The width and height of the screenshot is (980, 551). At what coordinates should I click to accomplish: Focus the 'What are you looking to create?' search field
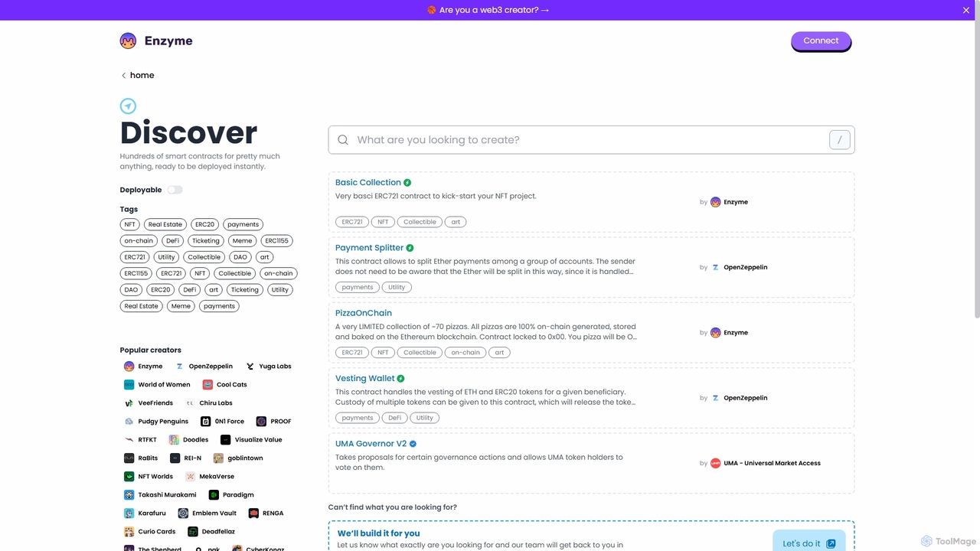pos(591,140)
